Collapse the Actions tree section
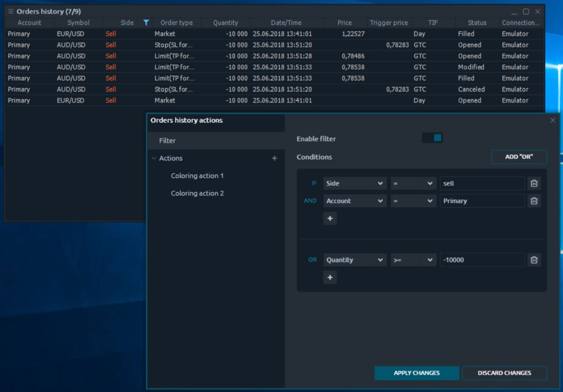Image resolution: width=563 pixels, height=392 pixels. 154,158
